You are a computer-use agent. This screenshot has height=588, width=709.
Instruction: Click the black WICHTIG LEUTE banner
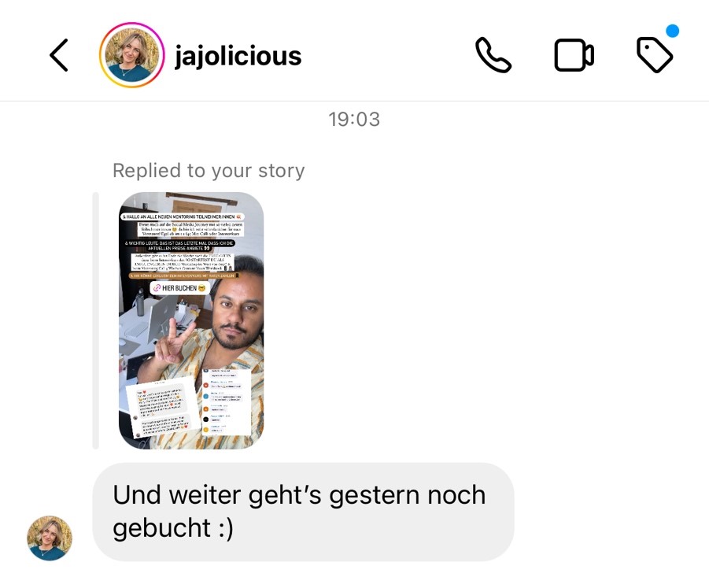pyautogui.click(x=179, y=246)
